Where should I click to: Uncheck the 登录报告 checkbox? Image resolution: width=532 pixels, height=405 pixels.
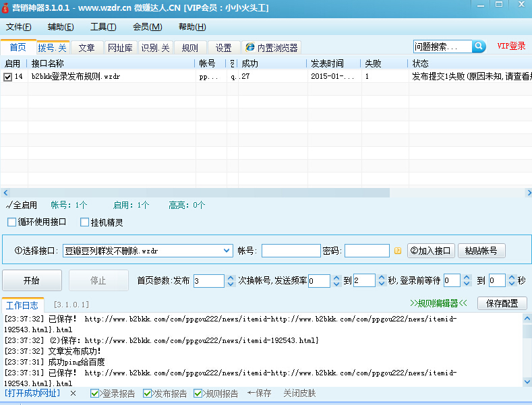tap(95, 394)
